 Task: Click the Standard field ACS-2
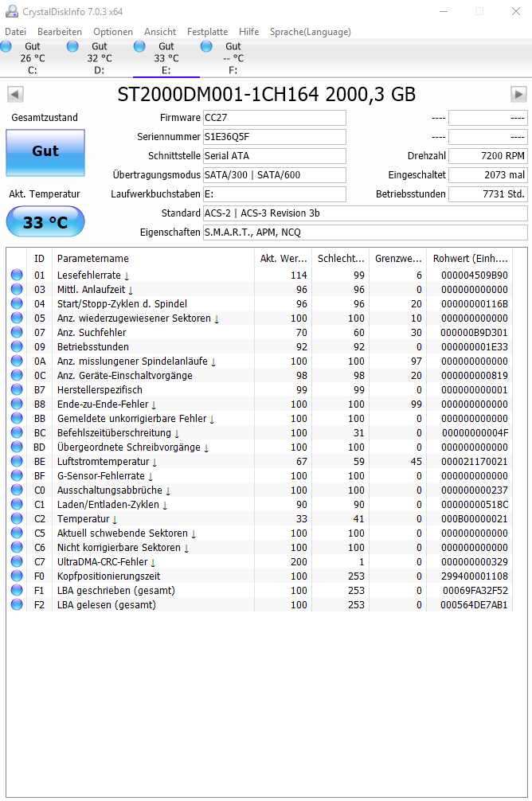[x=366, y=213]
